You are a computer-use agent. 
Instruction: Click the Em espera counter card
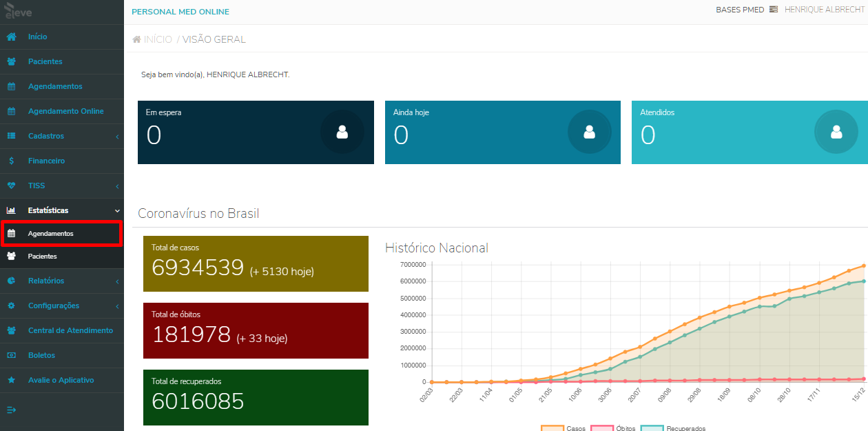coord(256,132)
